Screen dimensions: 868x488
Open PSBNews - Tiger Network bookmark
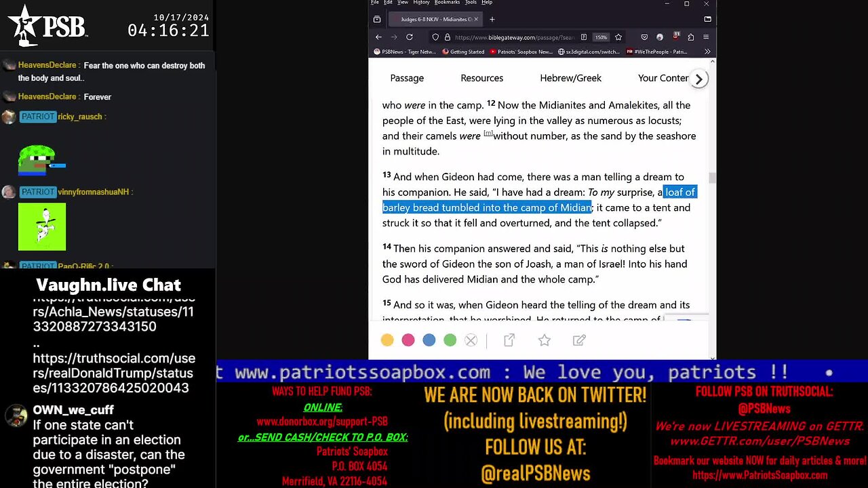(x=404, y=52)
